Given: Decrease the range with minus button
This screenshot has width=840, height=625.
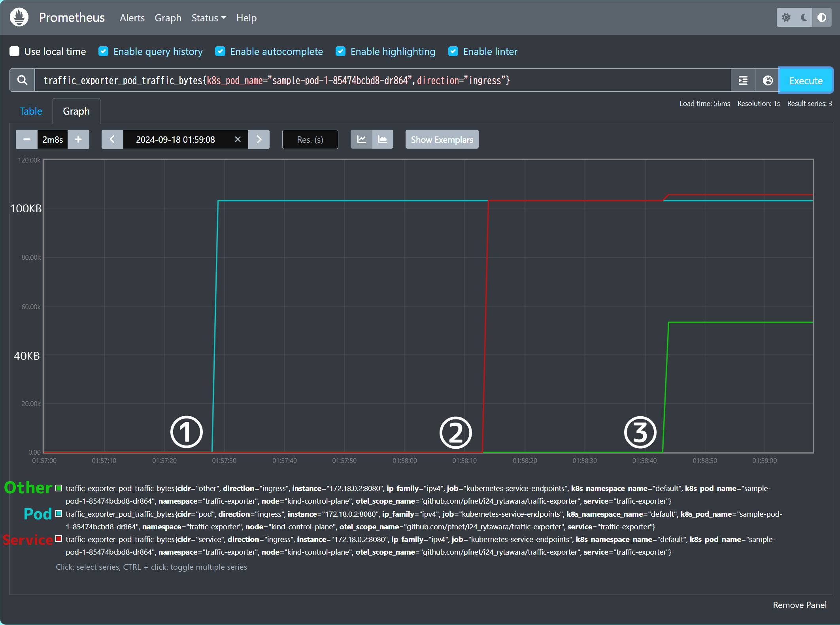Looking at the screenshot, I should (26, 140).
